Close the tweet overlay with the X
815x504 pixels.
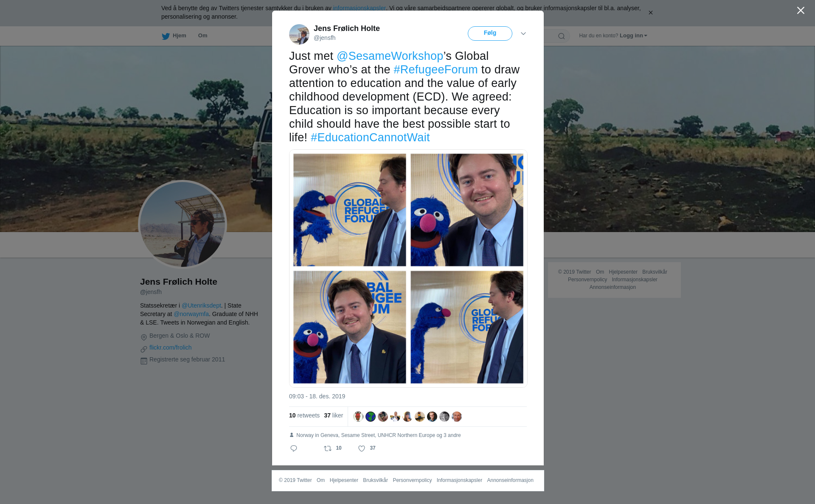tap(801, 11)
